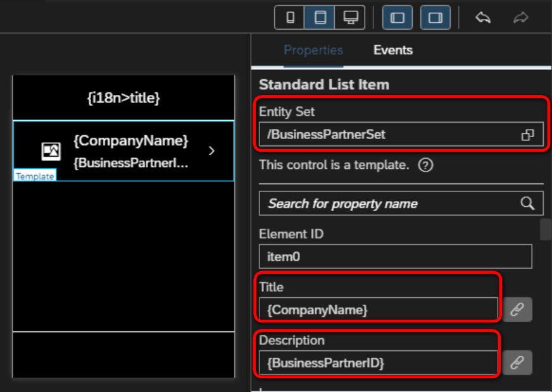552x392 pixels.
Task: Toggle the right pane visibility
Action: coord(436,17)
